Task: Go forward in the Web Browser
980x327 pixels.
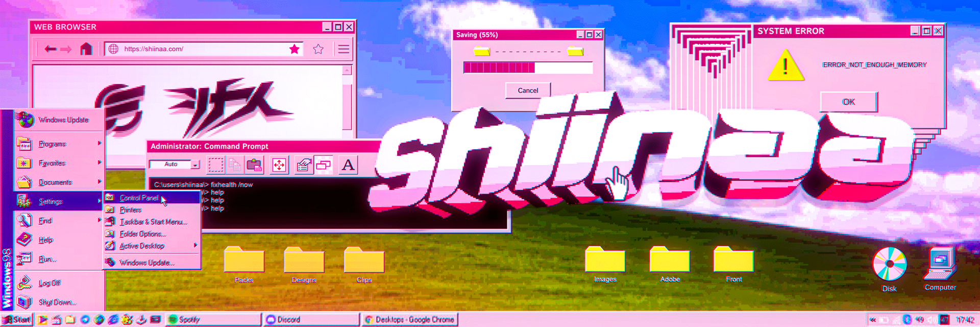Action: [x=66, y=49]
